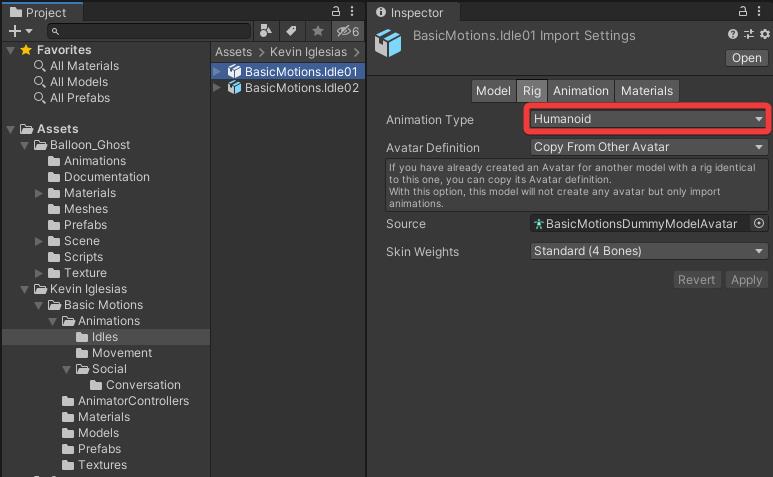Click the Search by Type icon

pos(266,32)
